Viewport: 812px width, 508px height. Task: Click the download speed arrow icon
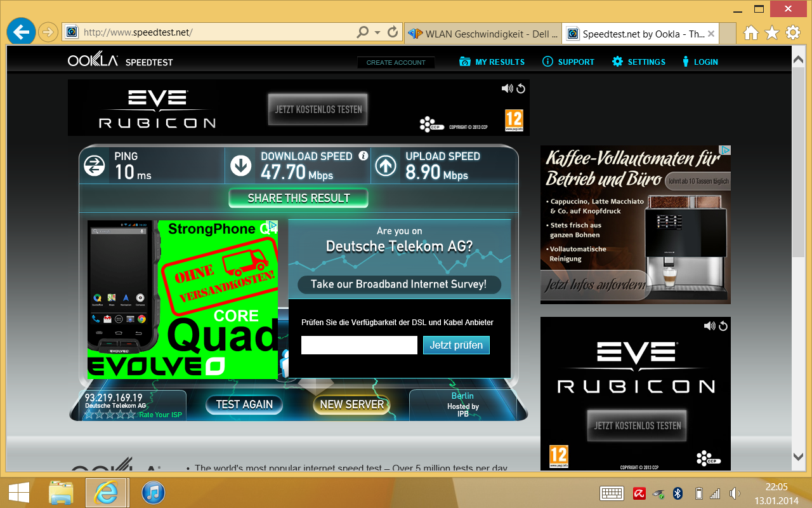[240, 166]
